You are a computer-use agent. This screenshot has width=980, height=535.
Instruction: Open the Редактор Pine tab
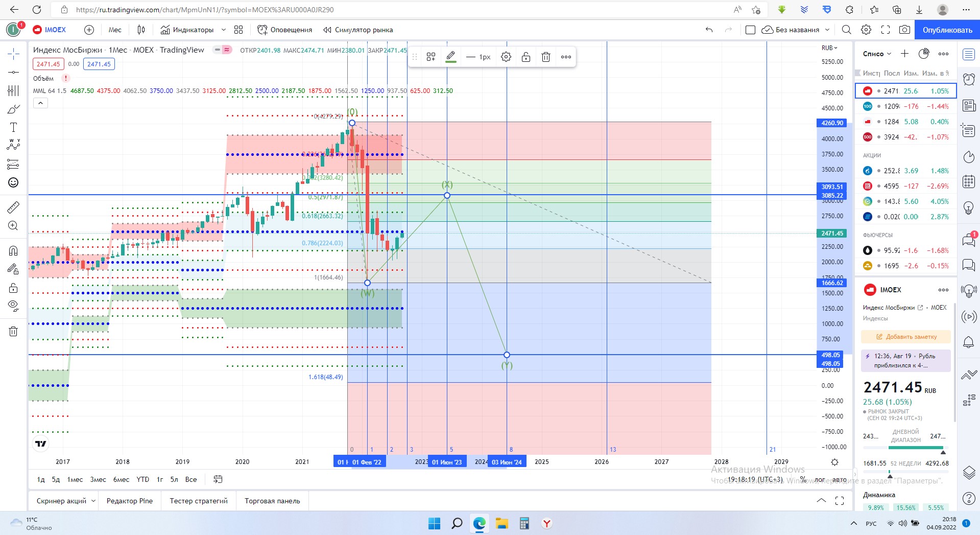tap(130, 501)
